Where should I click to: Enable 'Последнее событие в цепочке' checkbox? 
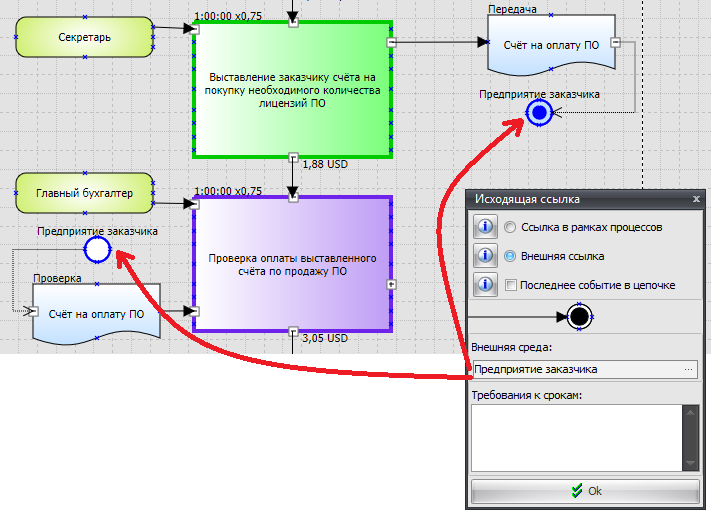click(x=511, y=285)
